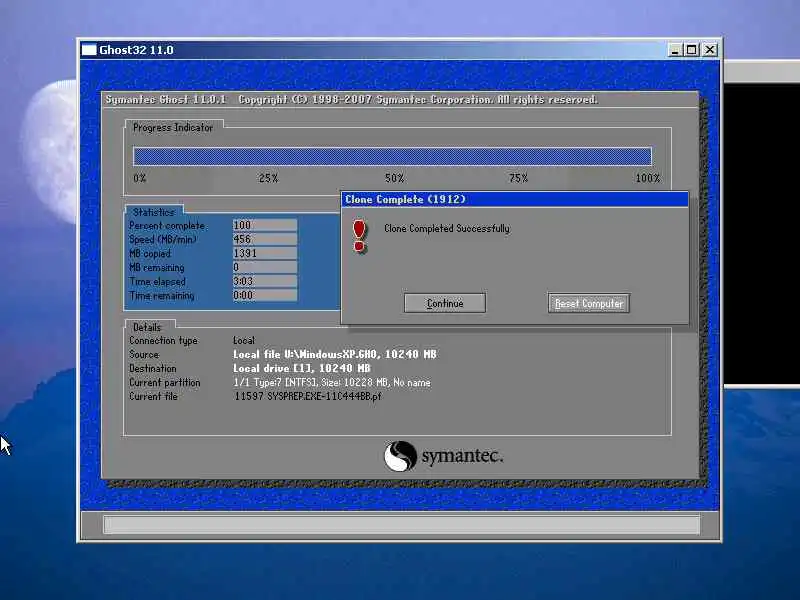
Task: Click the current file SYSPREP.EXE-11C444BB.pf
Action: (308, 396)
